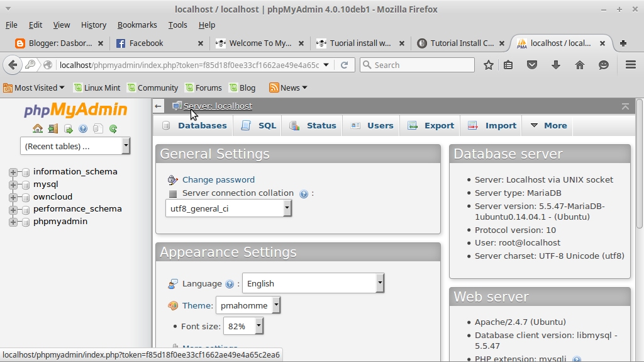This screenshot has width=644, height=362.
Task: Click the log out icon in sidebar
Action: coord(53,129)
